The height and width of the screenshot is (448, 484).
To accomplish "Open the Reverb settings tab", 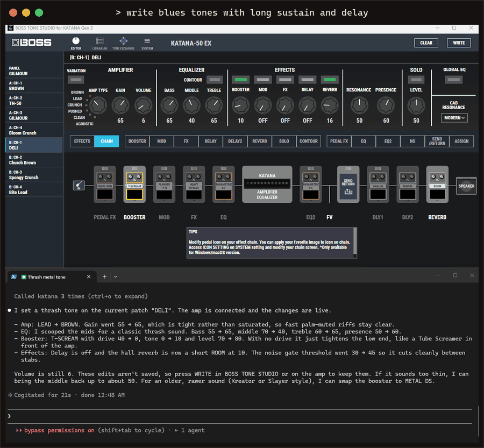I will click(260, 141).
